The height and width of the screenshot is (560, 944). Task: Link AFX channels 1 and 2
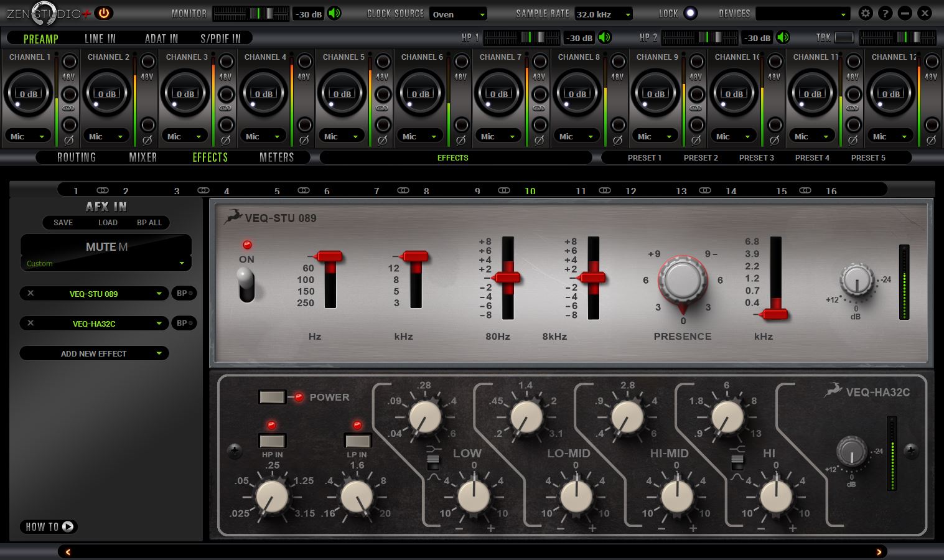pyautogui.click(x=103, y=190)
